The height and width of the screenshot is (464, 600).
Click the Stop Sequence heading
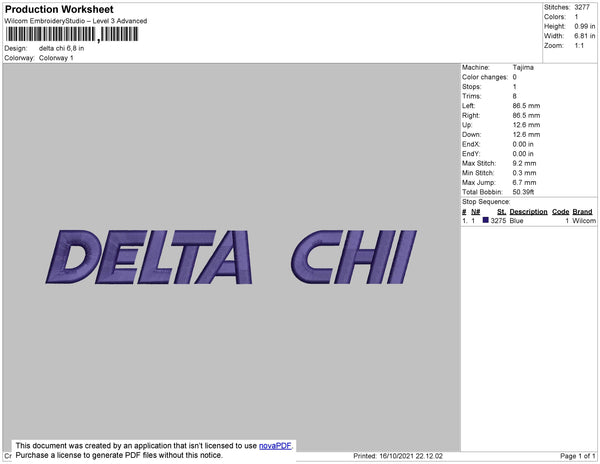coord(486,202)
